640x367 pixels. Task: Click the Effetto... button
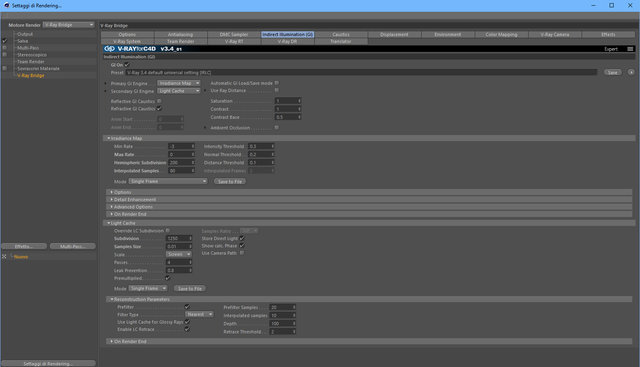click(x=24, y=246)
